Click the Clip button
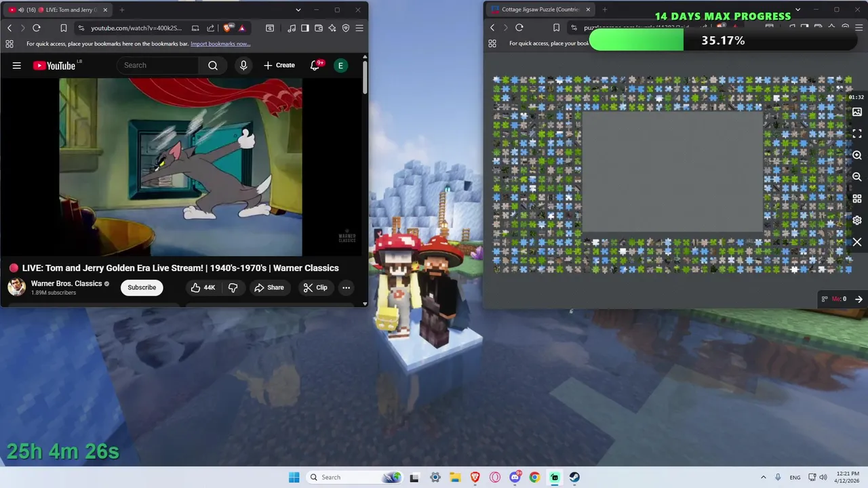Viewport: 868px width, 488px height. (315, 287)
